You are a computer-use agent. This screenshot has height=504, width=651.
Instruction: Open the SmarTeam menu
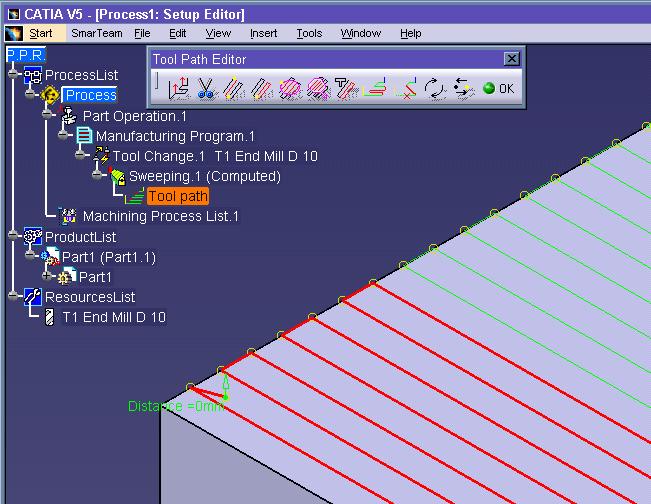tap(97, 33)
